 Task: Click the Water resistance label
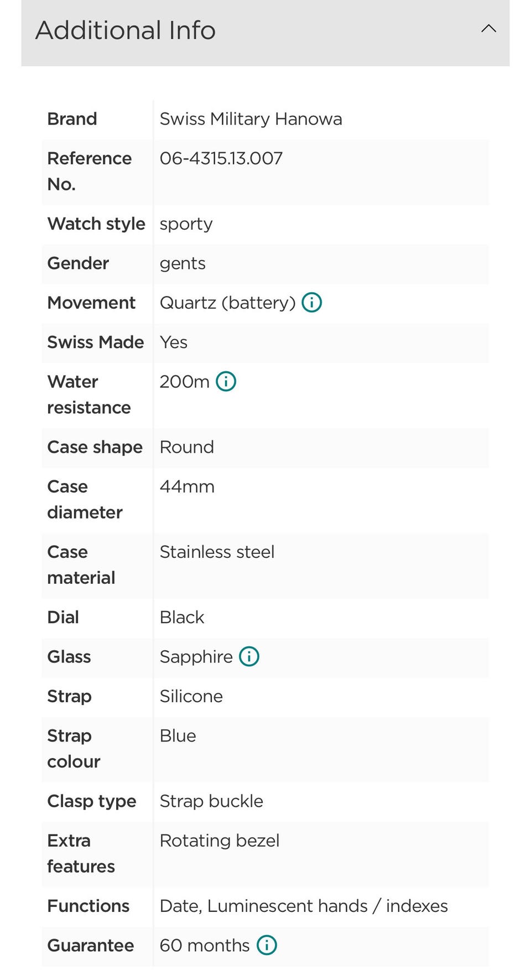[x=88, y=394]
